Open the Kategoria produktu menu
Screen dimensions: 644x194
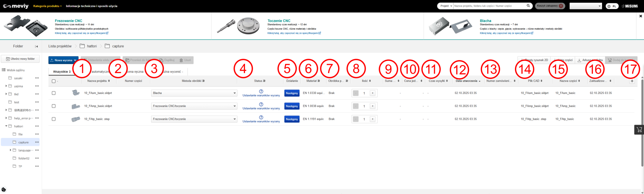(x=47, y=6)
